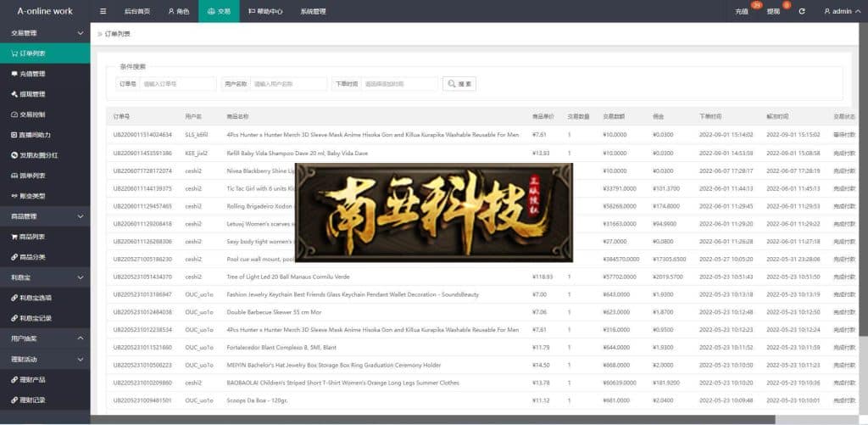Click the link icon beside 理财记录

14,400
